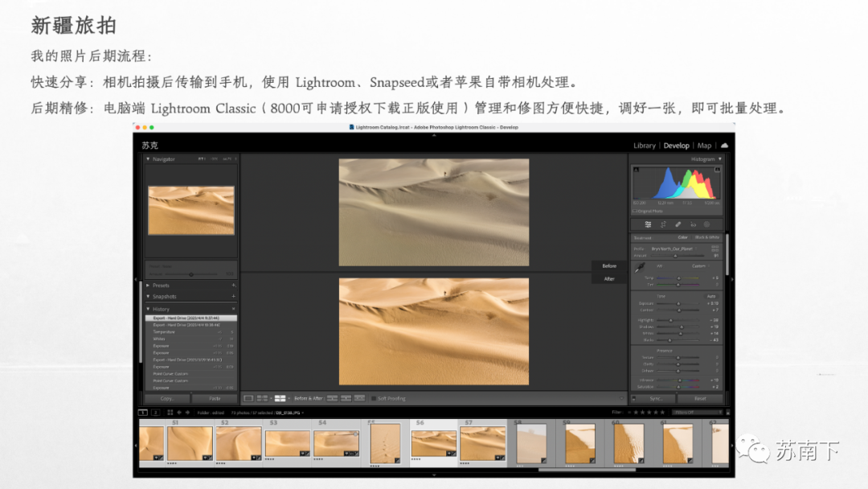Go forward with filmstrip right arrow
Screen dimensions: 868x489
click(187, 413)
